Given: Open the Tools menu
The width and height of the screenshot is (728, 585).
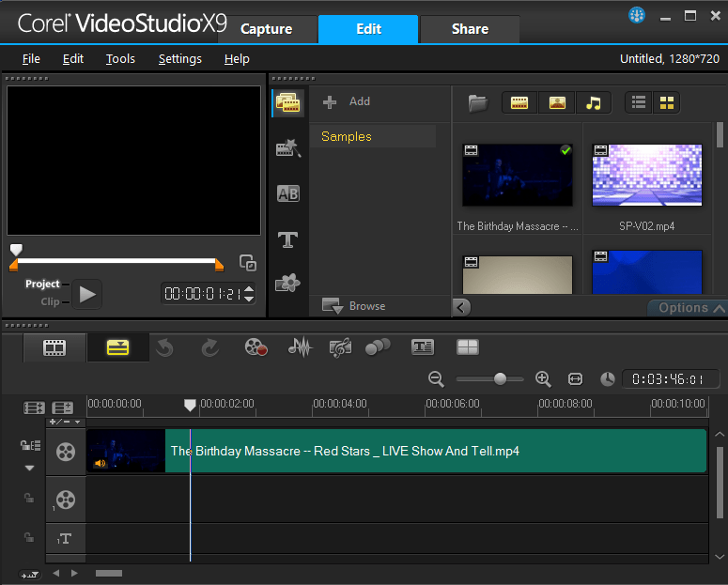Looking at the screenshot, I should click(x=120, y=59).
